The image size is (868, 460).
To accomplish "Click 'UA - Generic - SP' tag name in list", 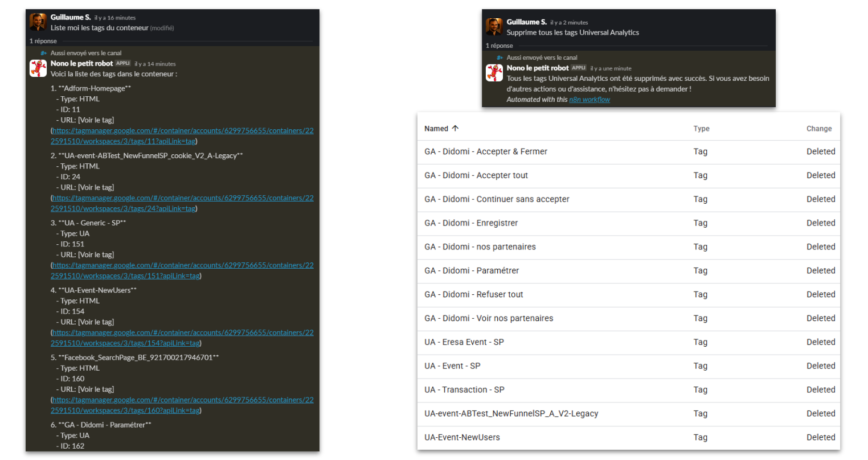I will [92, 223].
